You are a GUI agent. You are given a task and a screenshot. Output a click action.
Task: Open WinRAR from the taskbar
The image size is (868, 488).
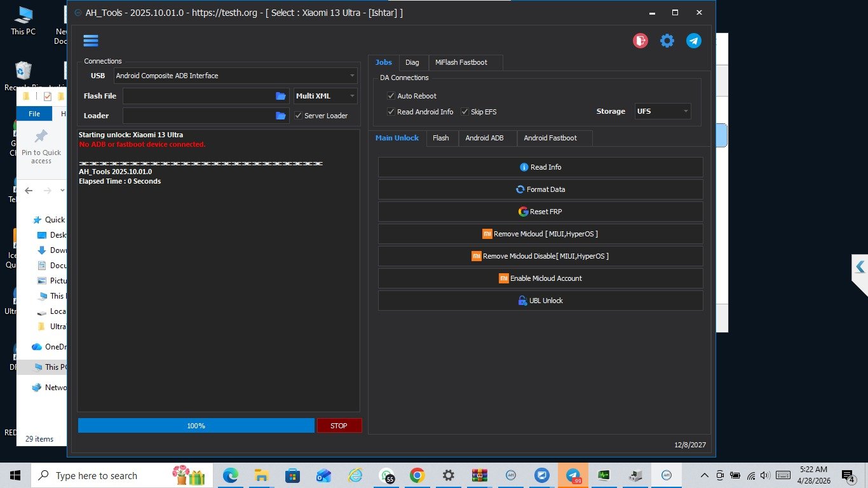[x=479, y=475]
